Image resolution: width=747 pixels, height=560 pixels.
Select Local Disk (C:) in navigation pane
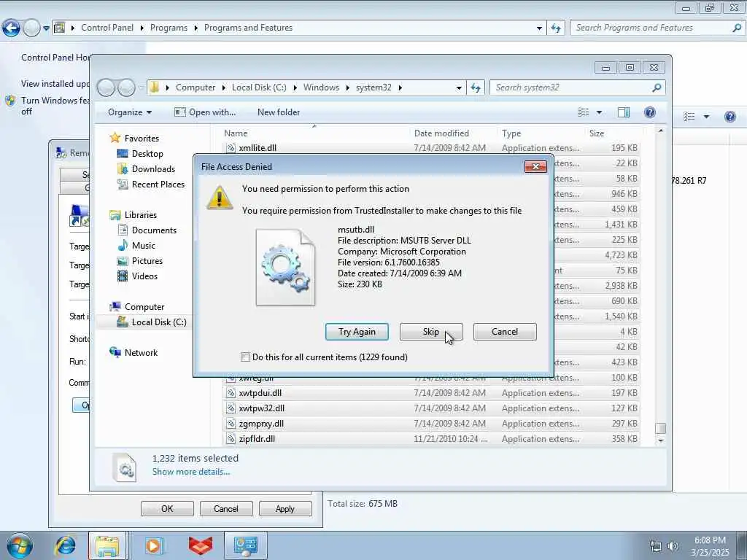158,322
